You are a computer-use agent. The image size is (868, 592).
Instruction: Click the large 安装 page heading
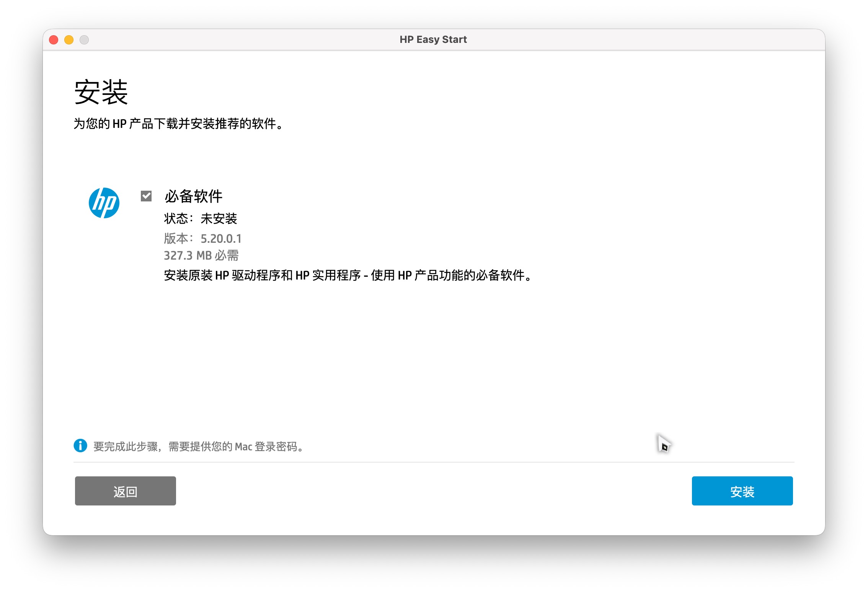coord(101,92)
